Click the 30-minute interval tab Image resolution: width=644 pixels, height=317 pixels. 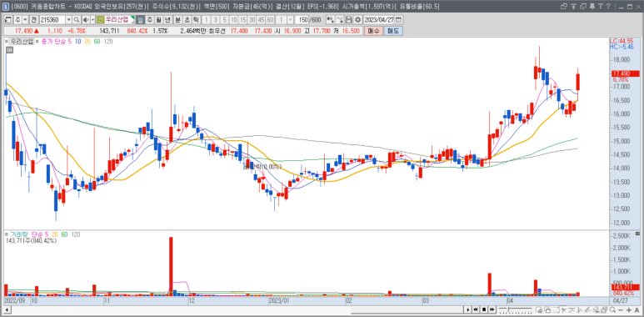click(252, 20)
